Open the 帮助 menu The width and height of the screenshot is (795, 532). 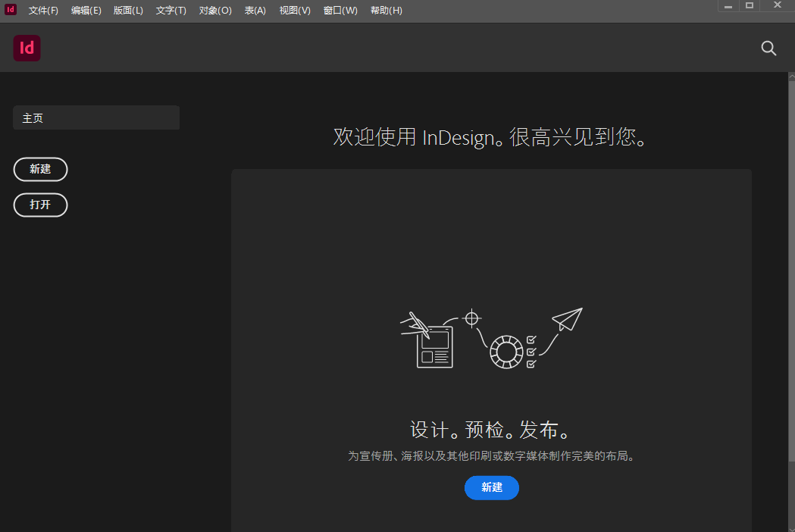click(x=386, y=10)
